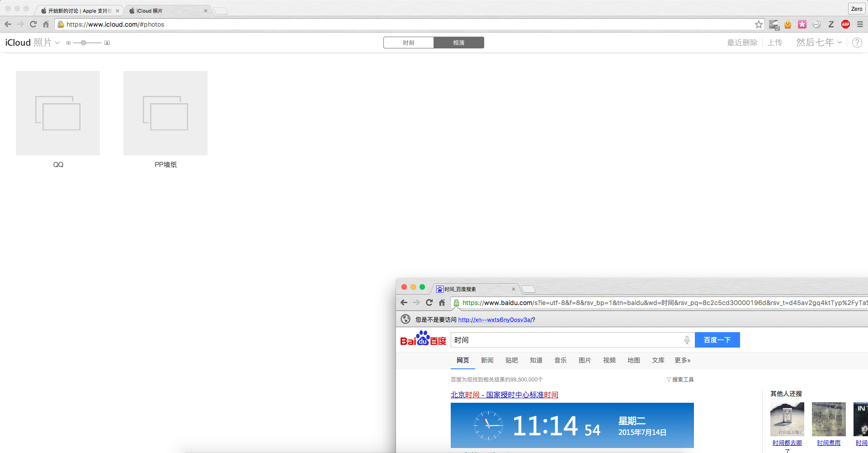Click the 百度一下 search button
The image size is (868, 453).
click(x=717, y=340)
